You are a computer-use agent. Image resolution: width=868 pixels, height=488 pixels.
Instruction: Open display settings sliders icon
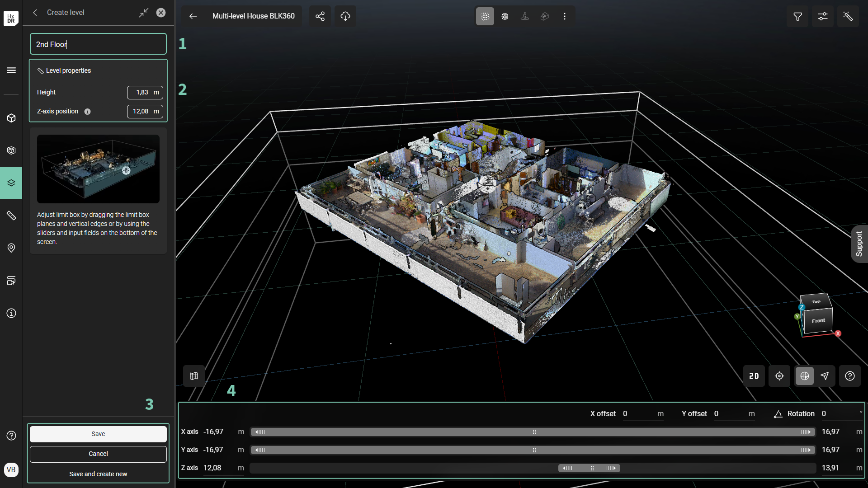[823, 16]
